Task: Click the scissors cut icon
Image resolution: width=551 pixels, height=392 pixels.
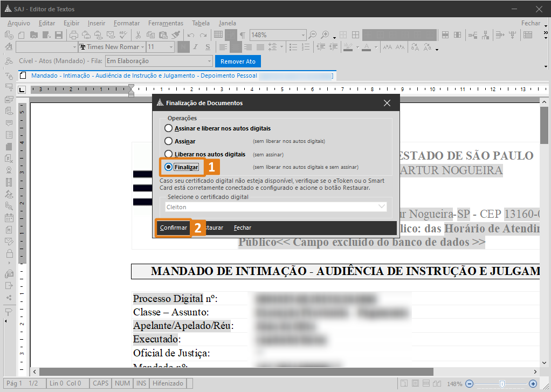Action: pyautogui.click(x=138, y=35)
